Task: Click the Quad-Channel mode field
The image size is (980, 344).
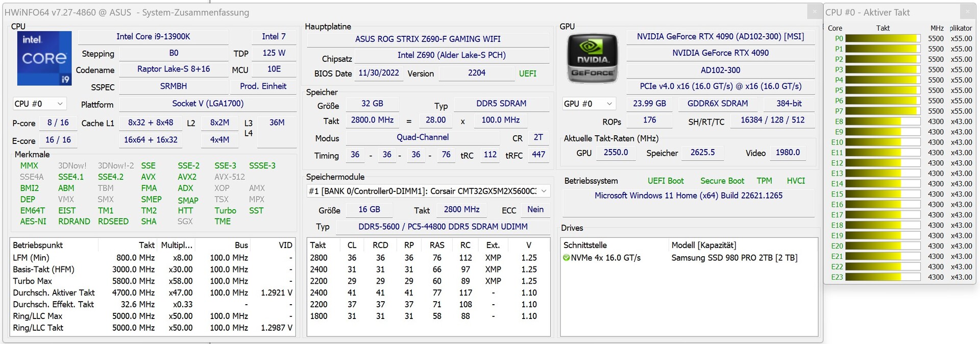Action: 423,137
